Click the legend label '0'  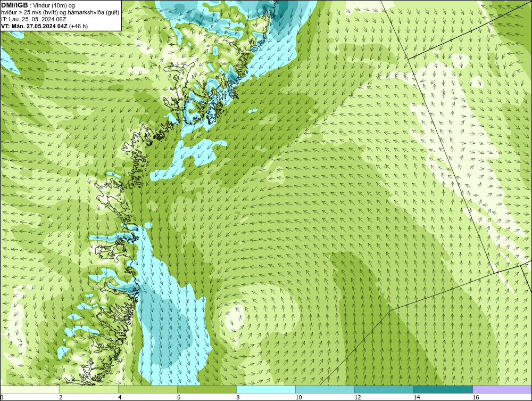point(2,397)
